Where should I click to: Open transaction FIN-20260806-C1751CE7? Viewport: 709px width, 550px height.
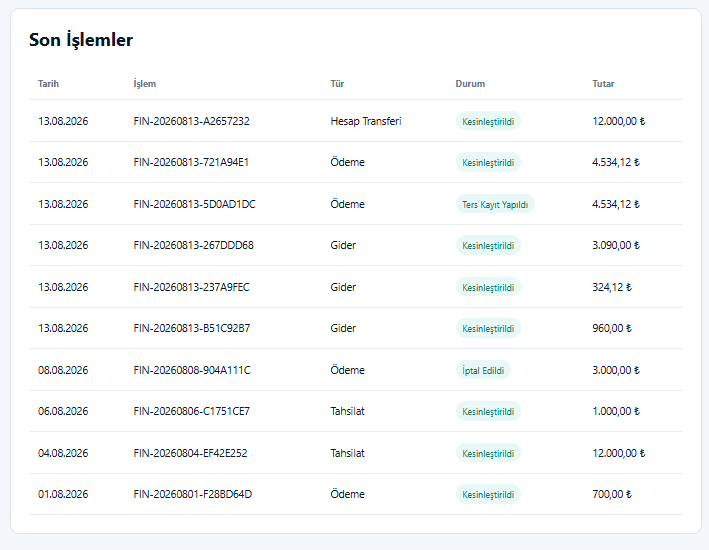[191, 411]
